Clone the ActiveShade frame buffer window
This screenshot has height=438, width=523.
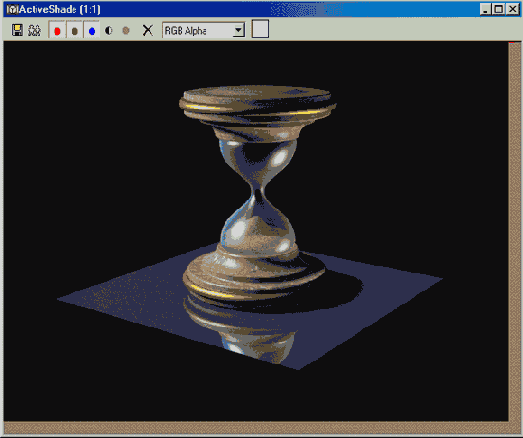[34, 30]
